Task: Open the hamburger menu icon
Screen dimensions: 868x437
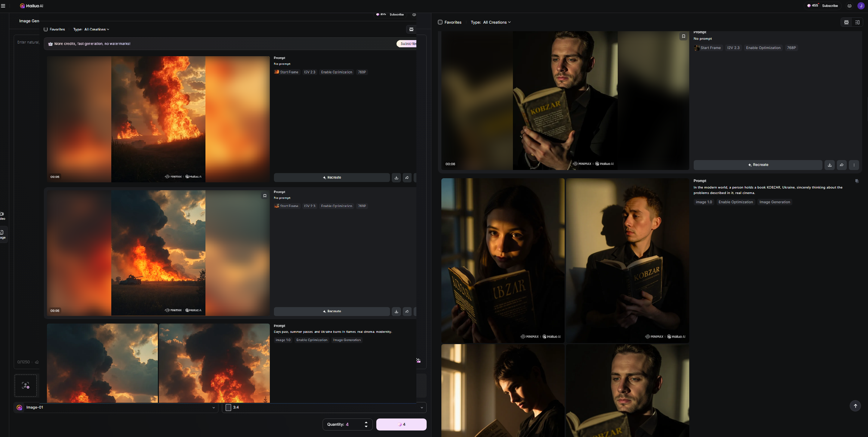Action: point(3,6)
